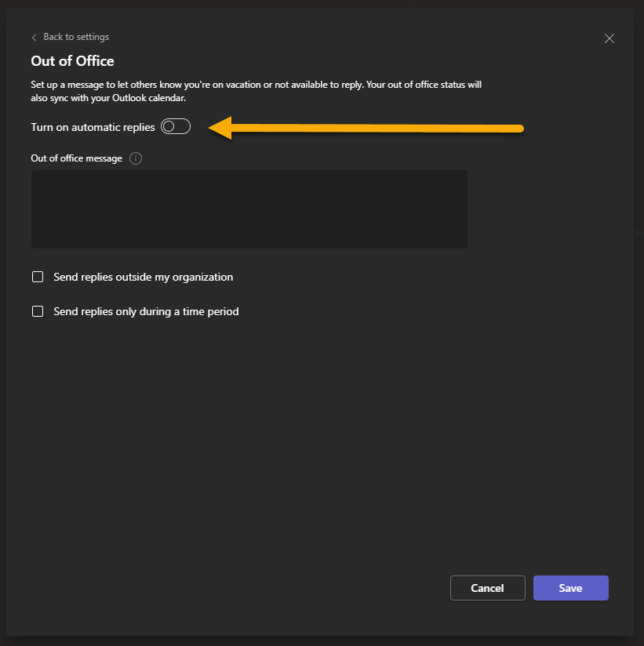Click the 'Out of office message' label
This screenshot has width=644, height=646.
tap(76, 158)
